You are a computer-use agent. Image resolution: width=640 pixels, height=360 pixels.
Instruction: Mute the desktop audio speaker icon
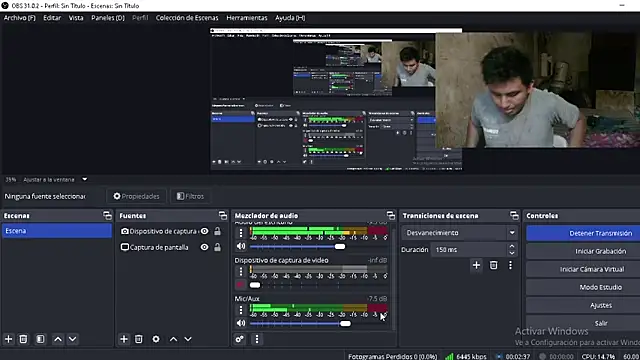[241, 246]
